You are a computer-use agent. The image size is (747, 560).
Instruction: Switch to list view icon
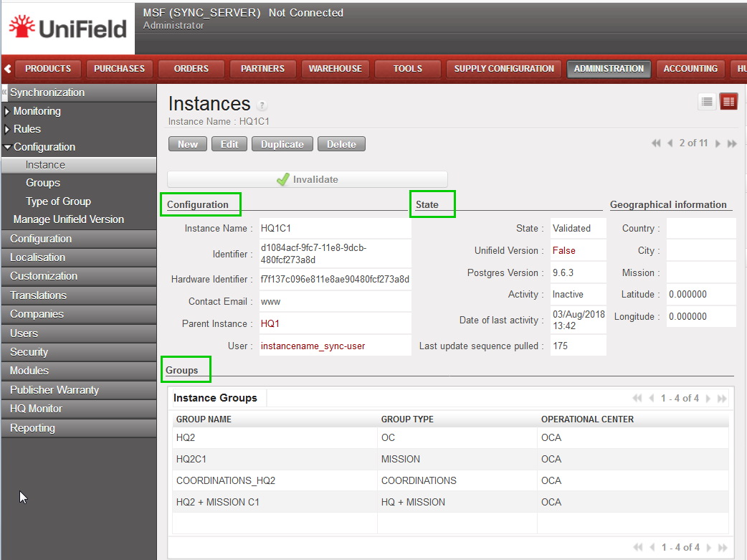(x=707, y=102)
